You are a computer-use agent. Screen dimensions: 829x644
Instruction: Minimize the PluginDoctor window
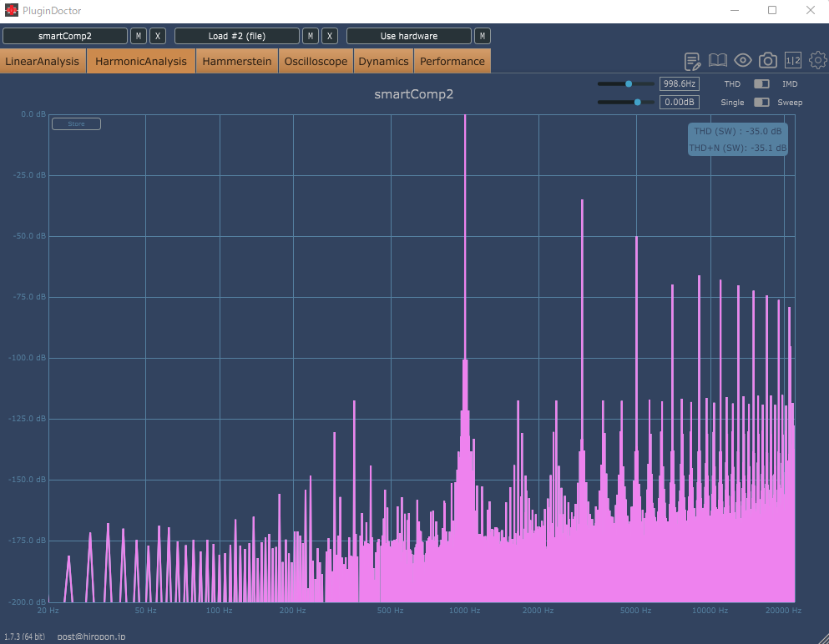[x=735, y=10]
